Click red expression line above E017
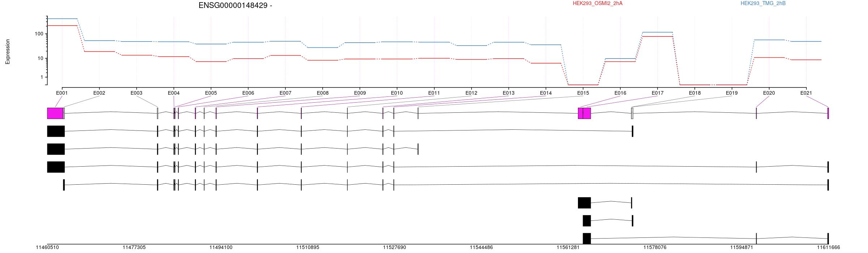This screenshot has height=253, width=868. tap(658, 36)
